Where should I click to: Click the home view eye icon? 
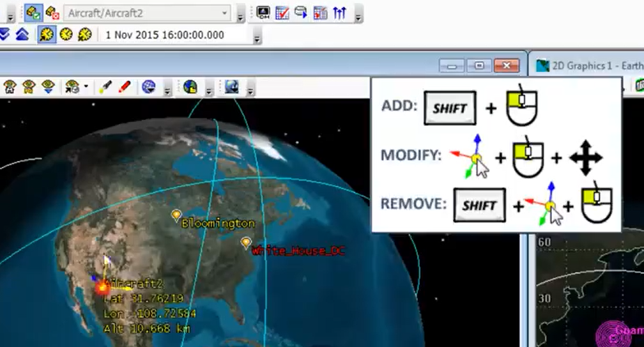point(10,87)
